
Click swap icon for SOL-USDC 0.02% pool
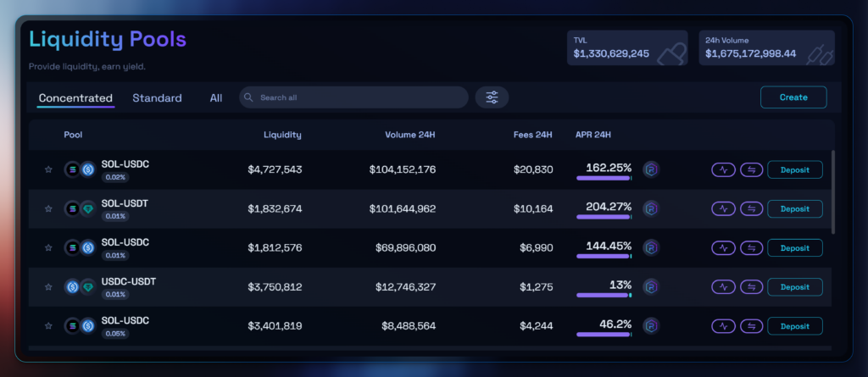[x=752, y=170]
